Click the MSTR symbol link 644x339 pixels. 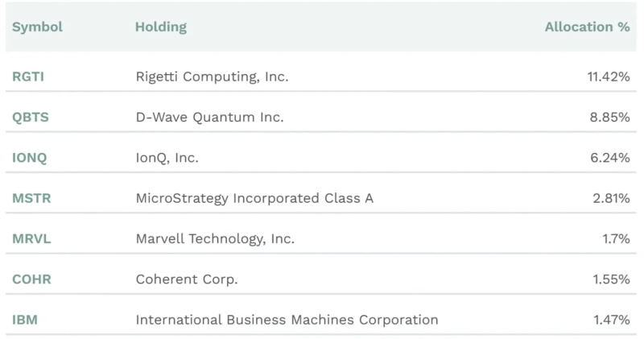point(31,198)
